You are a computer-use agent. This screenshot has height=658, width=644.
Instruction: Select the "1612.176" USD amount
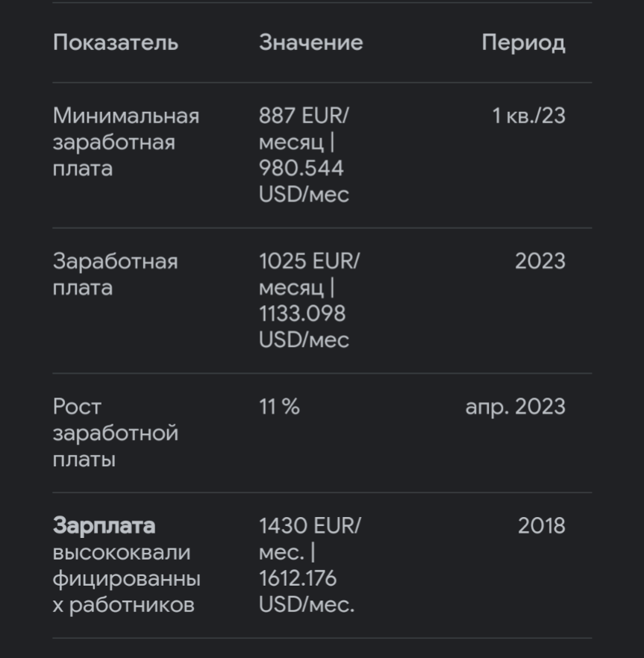tap(298, 578)
